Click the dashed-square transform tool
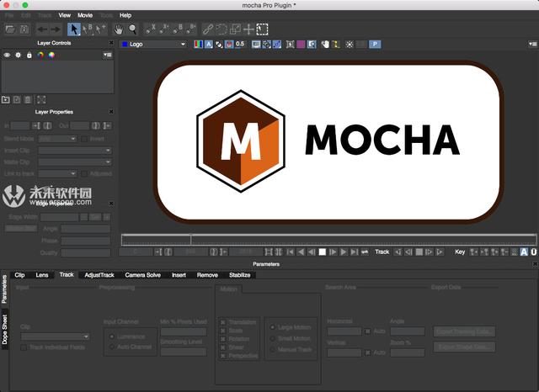Viewport: 539px width, 392px height. coord(262,29)
